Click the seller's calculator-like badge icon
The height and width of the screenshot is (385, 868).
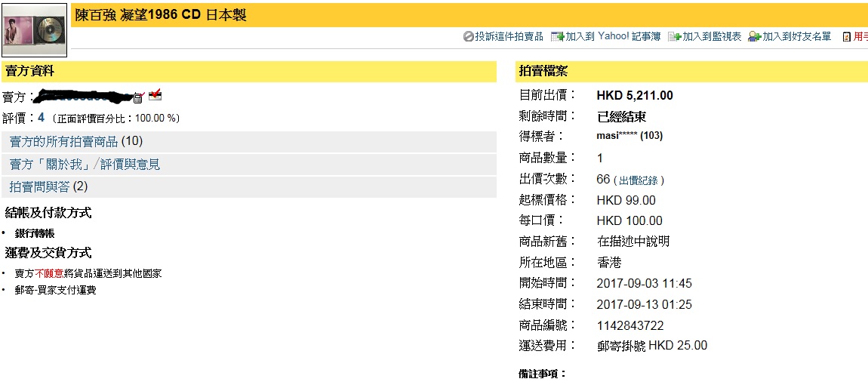coord(138,98)
